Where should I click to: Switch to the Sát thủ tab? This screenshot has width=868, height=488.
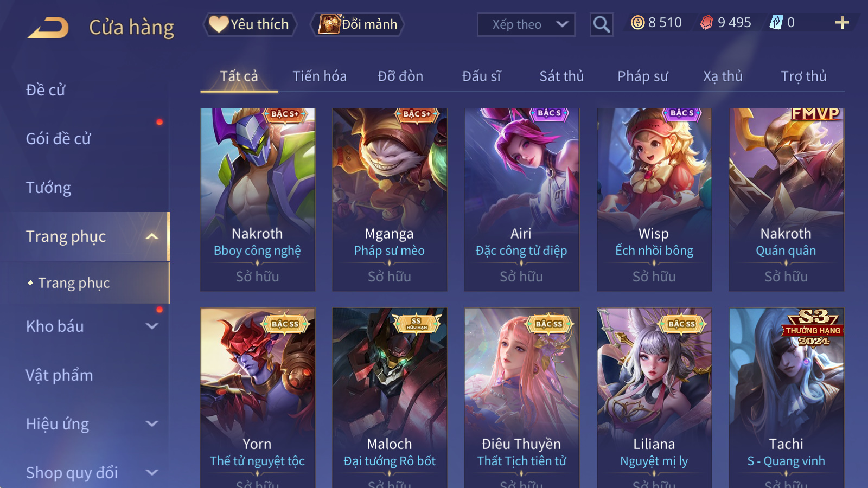[561, 76]
